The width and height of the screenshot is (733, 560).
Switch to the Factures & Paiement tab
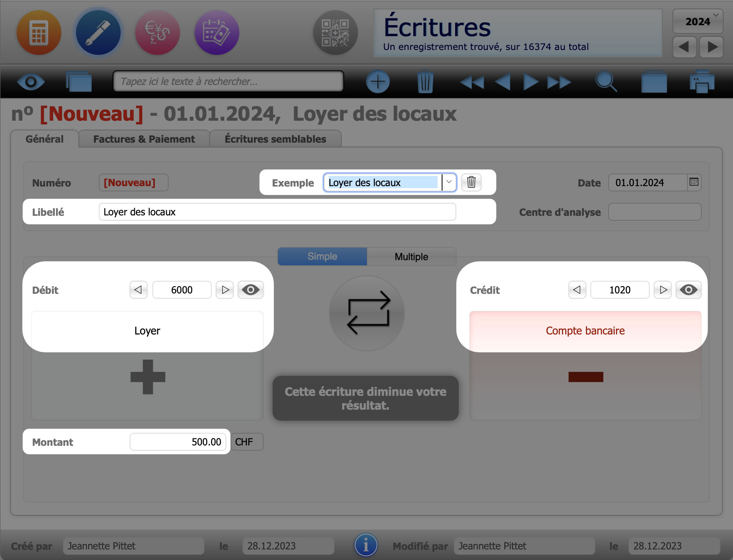click(144, 139)
